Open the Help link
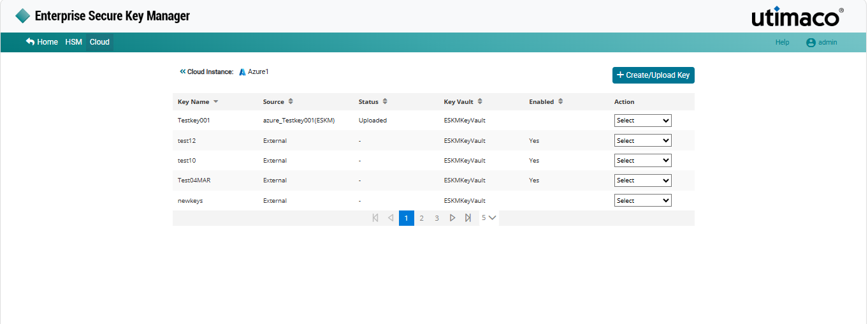 [x=782, y=42]
